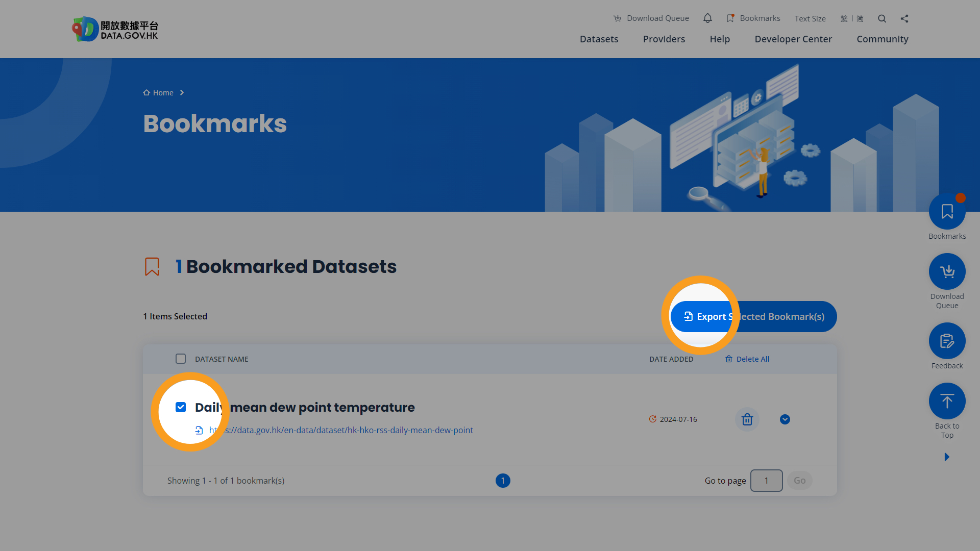Uncheck the Daily mean dew point temperature checkbox
The height and width of the screenshot is (551, 980).
click(x=181, y=407)
